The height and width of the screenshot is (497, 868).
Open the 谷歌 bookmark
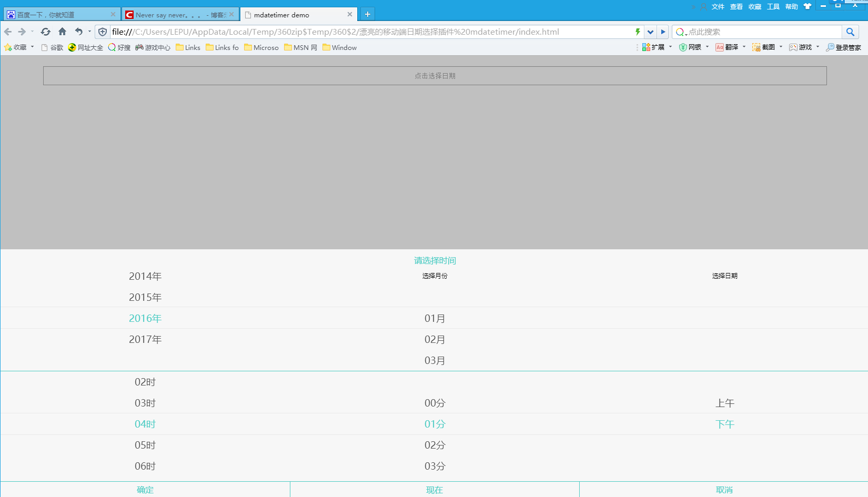(x=52, y=47)
